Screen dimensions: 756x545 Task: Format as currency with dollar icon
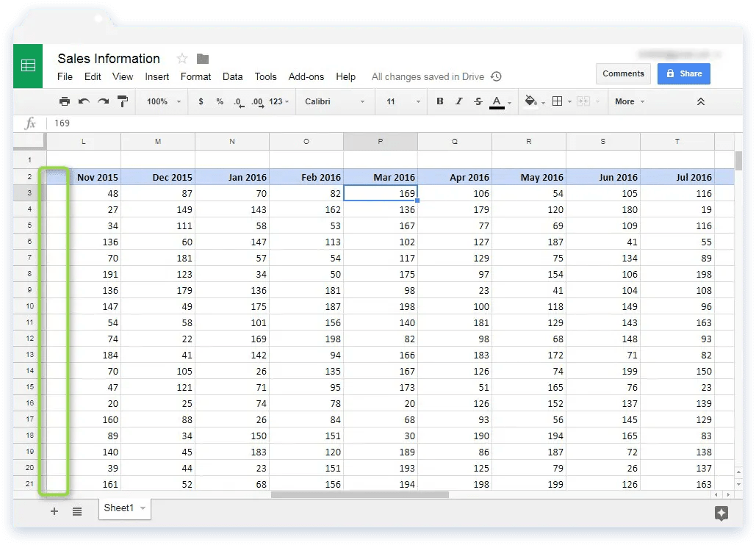coord(201,101)
